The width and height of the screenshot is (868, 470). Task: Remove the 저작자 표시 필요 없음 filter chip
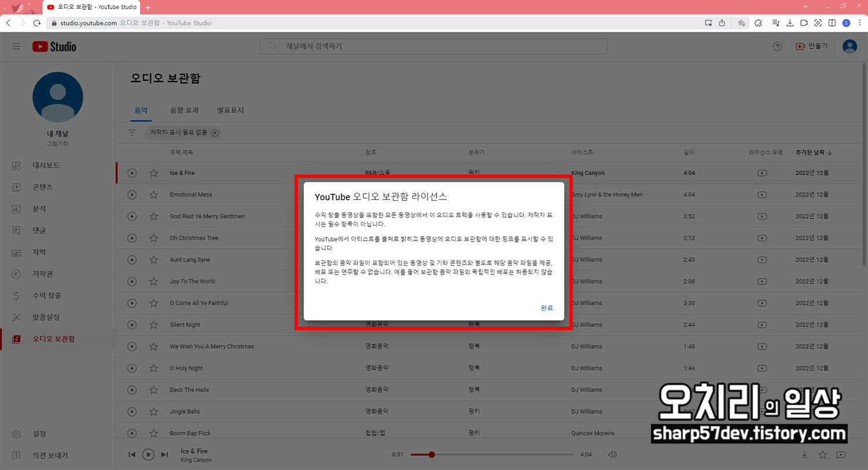coord(215,133)
